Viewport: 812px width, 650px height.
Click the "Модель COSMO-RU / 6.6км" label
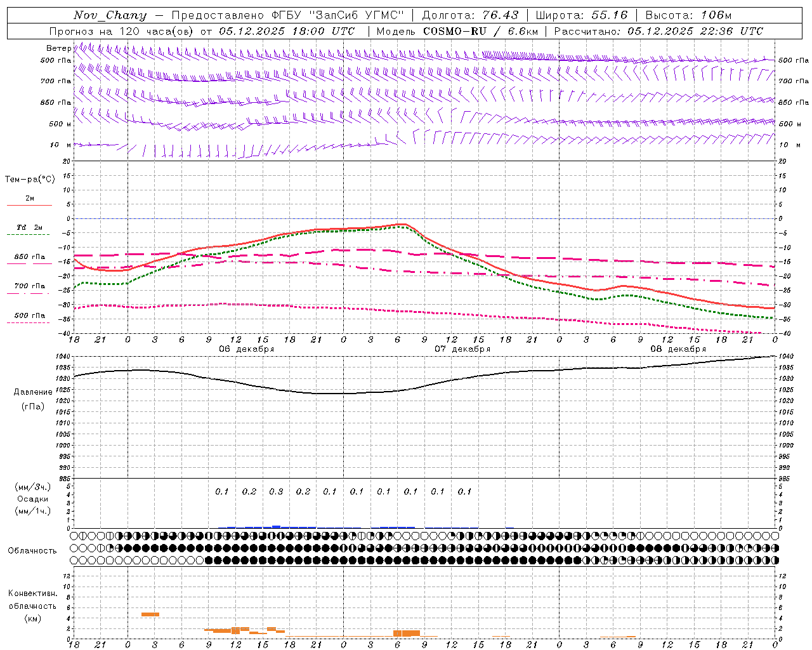(457, 31)
